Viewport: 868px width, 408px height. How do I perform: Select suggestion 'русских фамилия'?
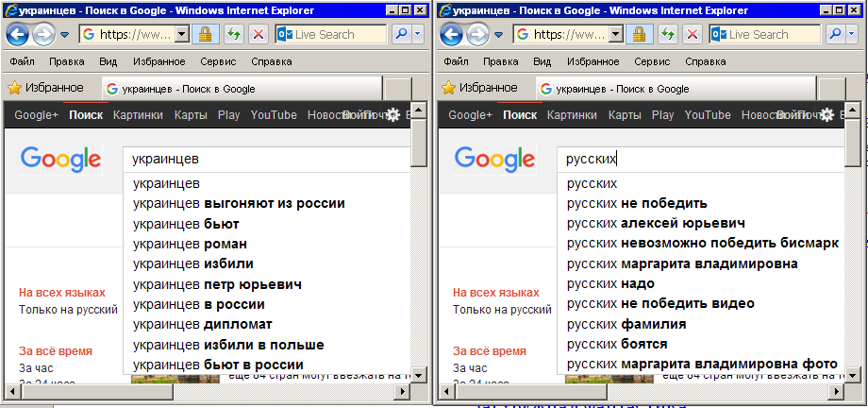[x=701, y=324]
